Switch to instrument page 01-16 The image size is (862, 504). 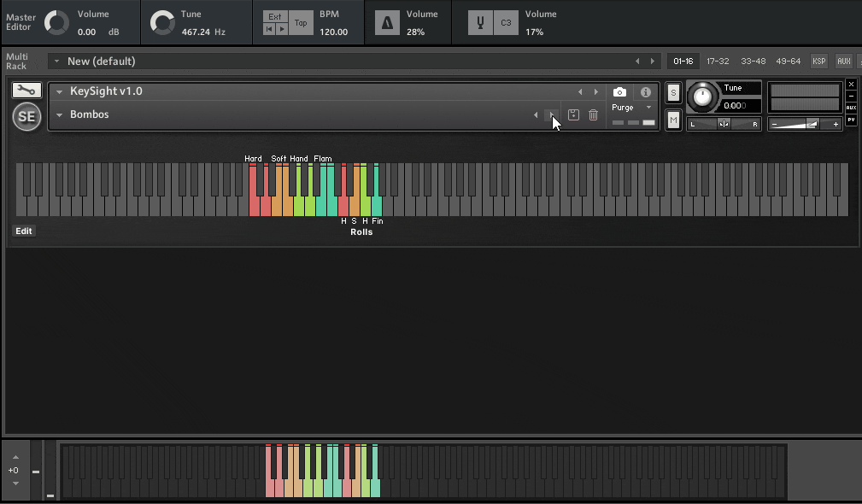pos(683,61)
